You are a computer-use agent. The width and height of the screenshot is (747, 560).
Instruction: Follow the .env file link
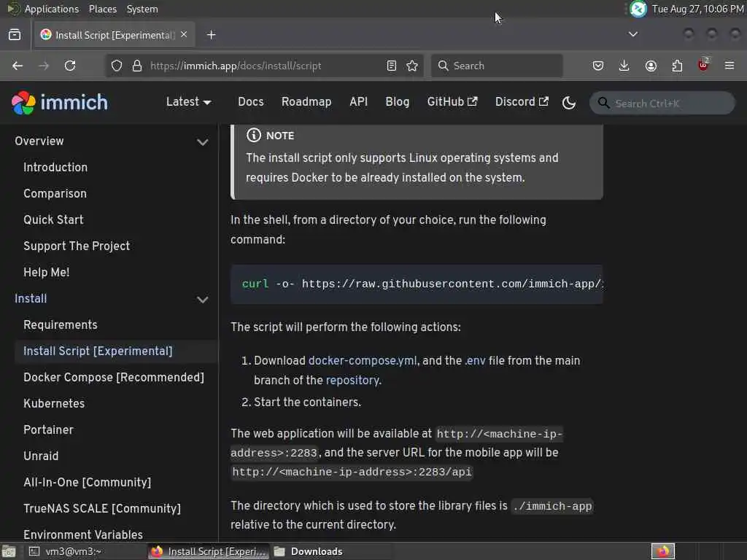[475, 360]
